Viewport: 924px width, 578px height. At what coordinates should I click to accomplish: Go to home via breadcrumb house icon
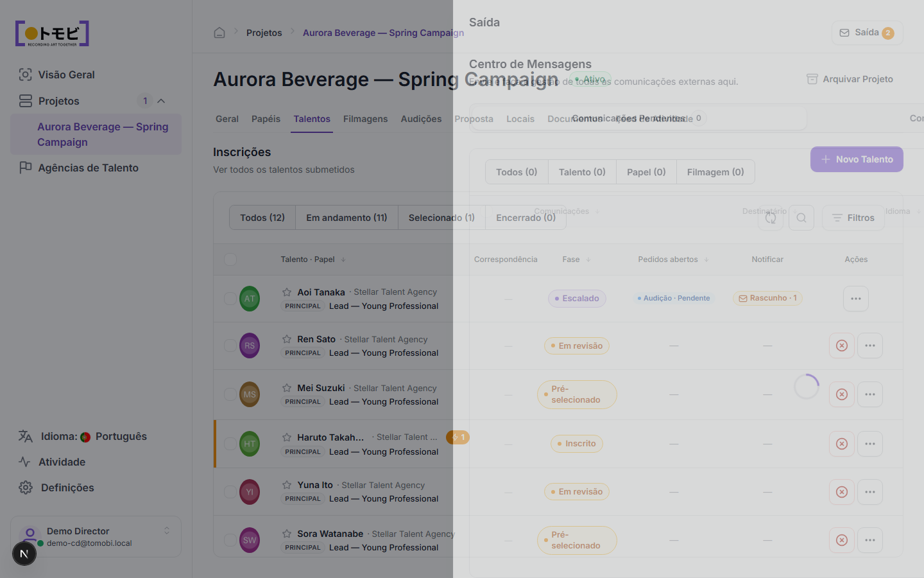coord(219,33)
